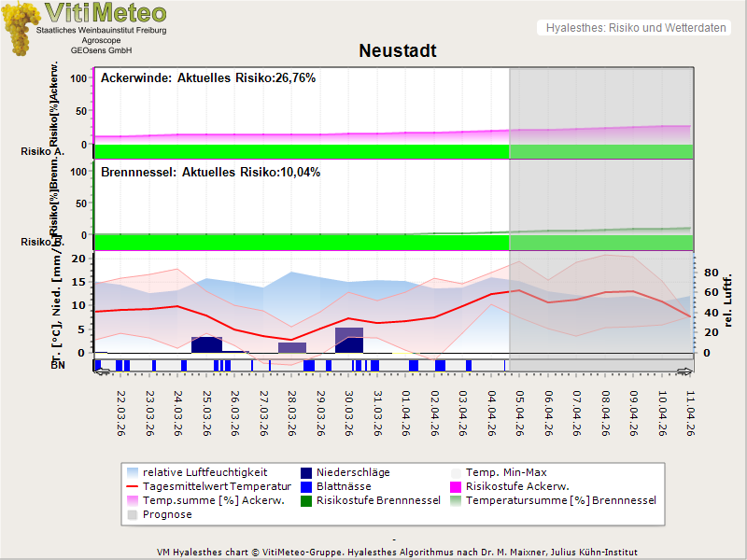747x560 pixels.
Task: Click the Temp. Min-Max legend entry
Action: (x=505, y=472)
